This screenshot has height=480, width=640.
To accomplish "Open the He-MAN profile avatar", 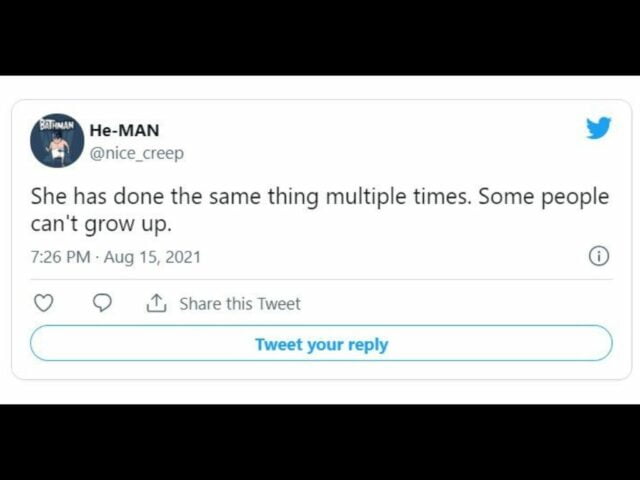I will click(57, 141).
